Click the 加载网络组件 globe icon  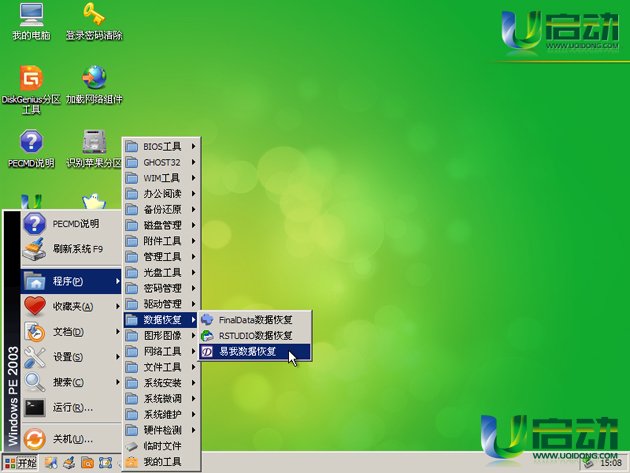[x=94, y=85]
